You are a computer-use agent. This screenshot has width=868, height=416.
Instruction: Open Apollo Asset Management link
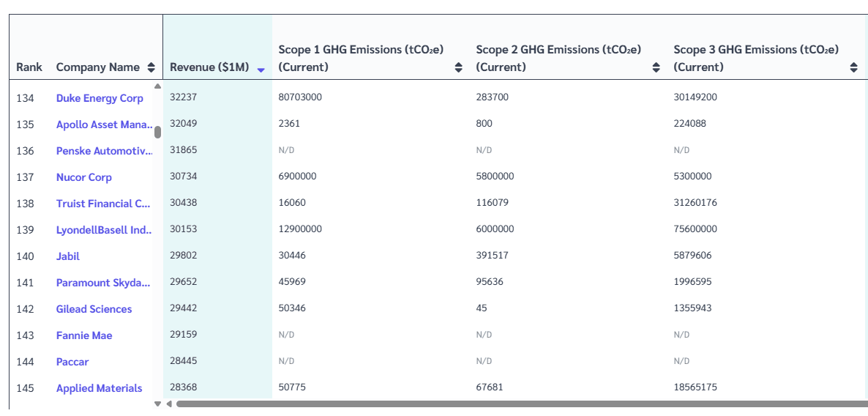(104, 125)
